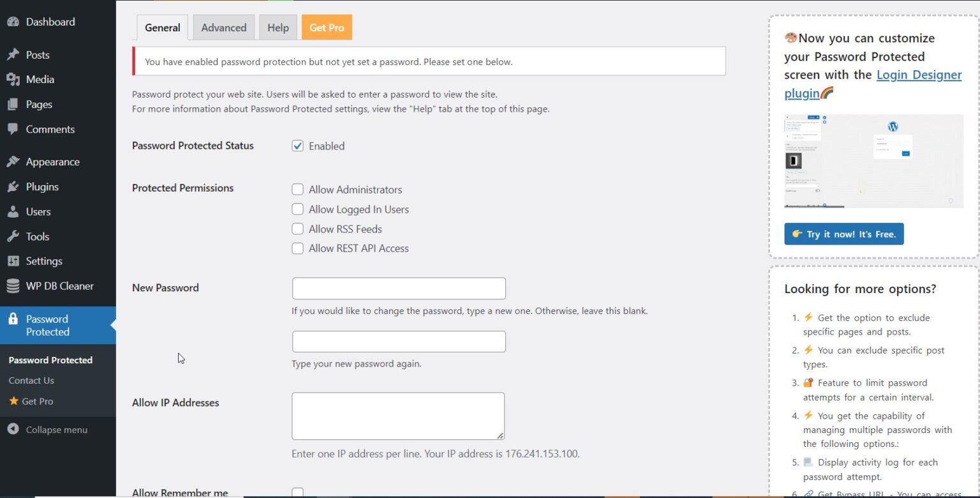
Task: Disable the Password Protected Status Enabled checkbox
Action: click(297, 146)
